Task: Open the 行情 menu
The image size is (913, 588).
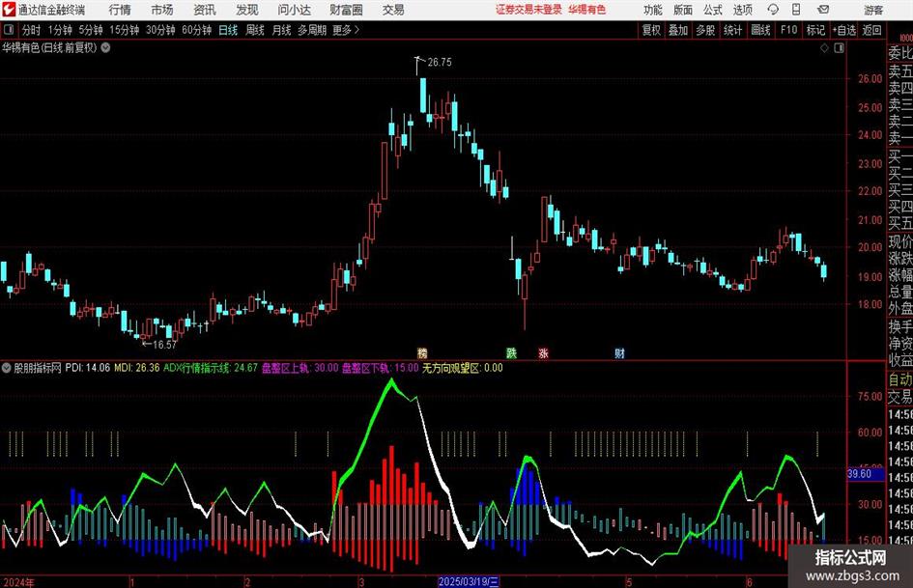Action: coord(120,10)
